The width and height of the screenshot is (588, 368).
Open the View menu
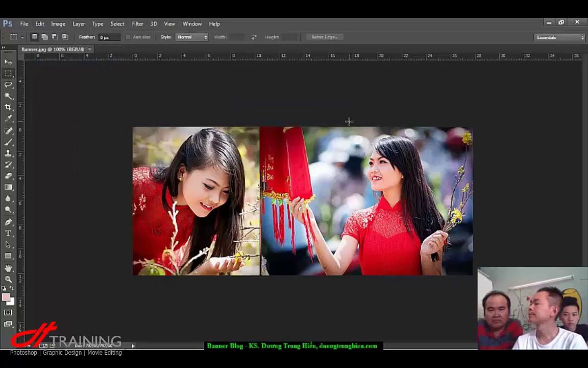coord(169,24)
